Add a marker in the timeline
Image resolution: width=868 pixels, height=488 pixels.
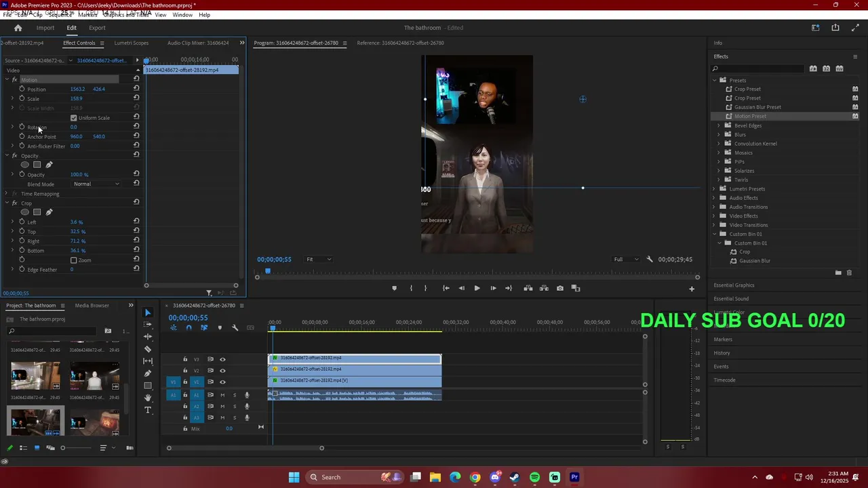(219, 327)
